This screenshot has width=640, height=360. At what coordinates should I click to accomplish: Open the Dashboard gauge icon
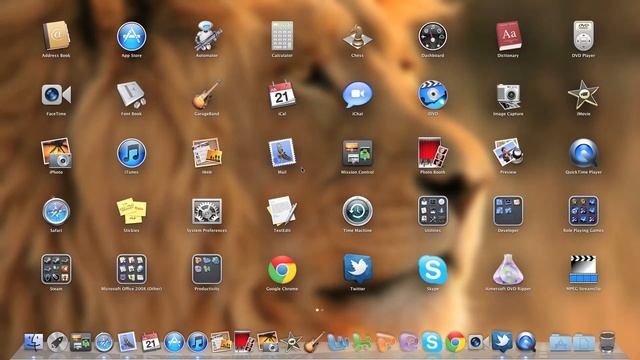coord(433,36)
